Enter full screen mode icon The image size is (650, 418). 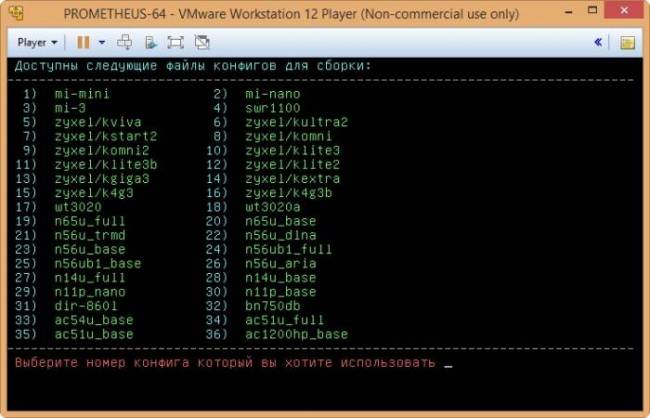(x=175, y=42)
